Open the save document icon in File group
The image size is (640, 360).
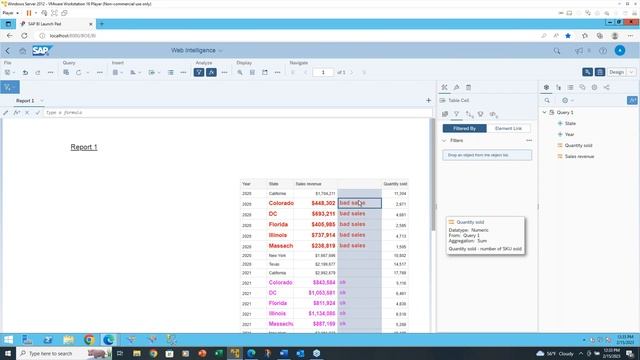click(7, 73)
